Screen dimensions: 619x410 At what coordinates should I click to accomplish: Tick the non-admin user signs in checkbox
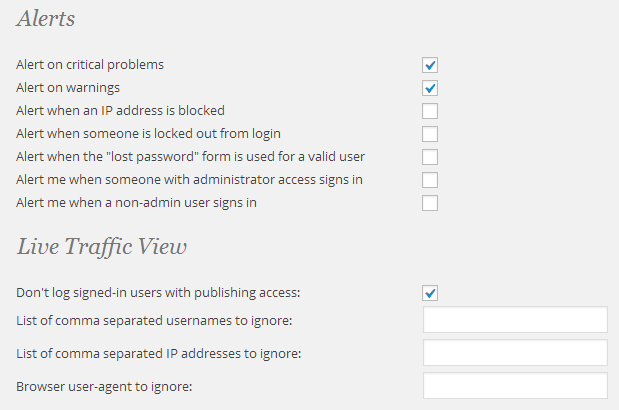[x=430, y=203]
